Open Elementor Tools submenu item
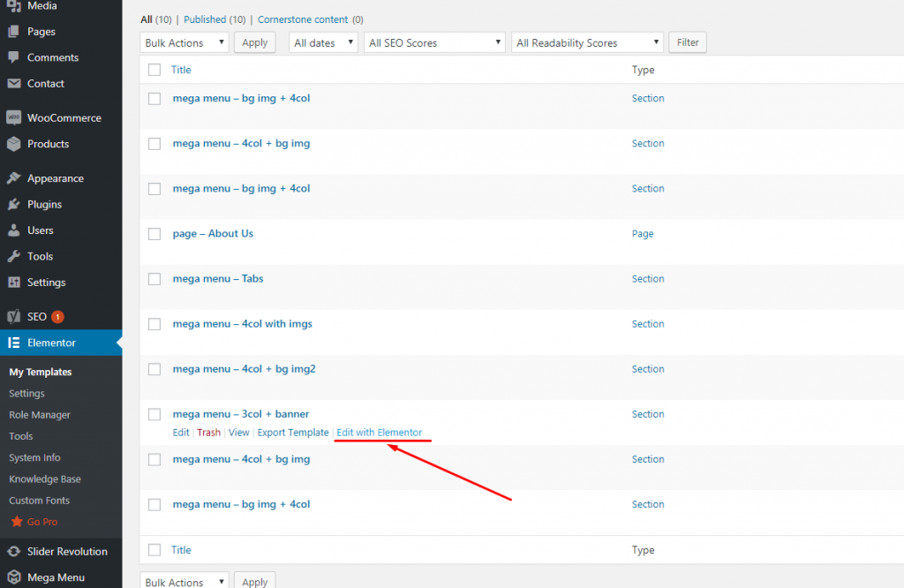Viewport: 904px width, 588px height. click(21, 436)
